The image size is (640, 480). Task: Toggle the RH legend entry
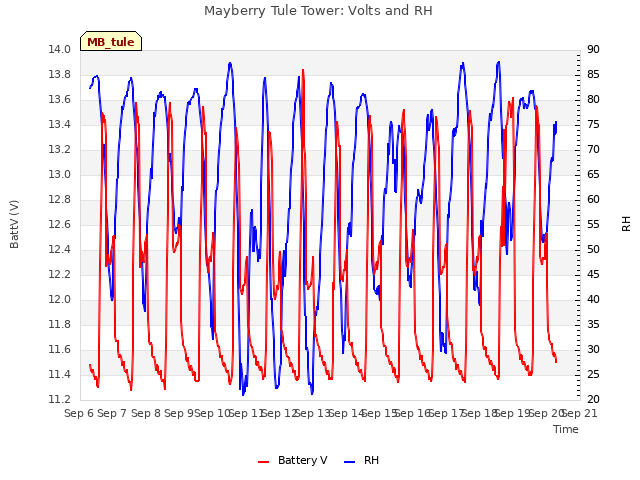tap(362, 460)
